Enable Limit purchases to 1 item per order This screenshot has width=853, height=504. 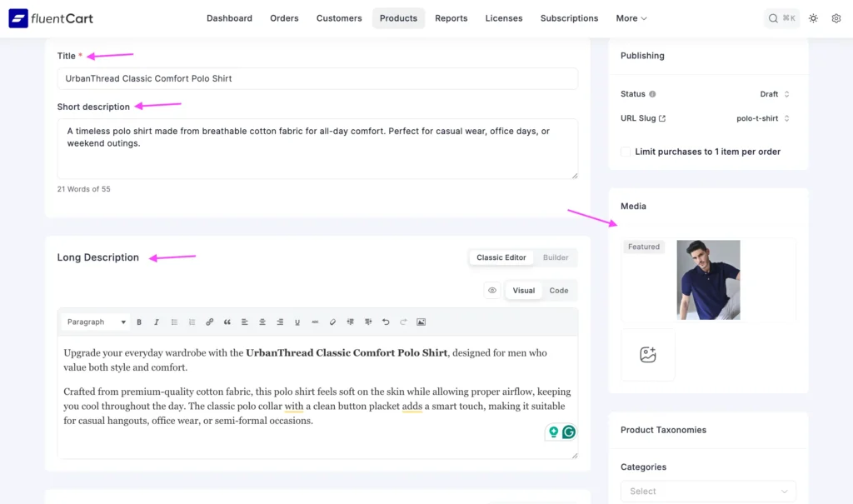626,152
